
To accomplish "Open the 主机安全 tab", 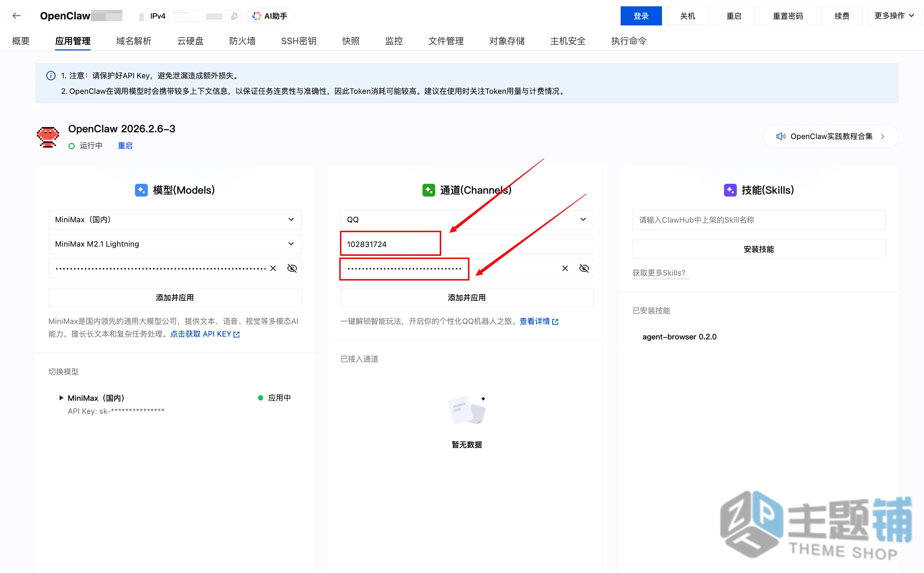I will pyautogui.click(x=568, y=41).
